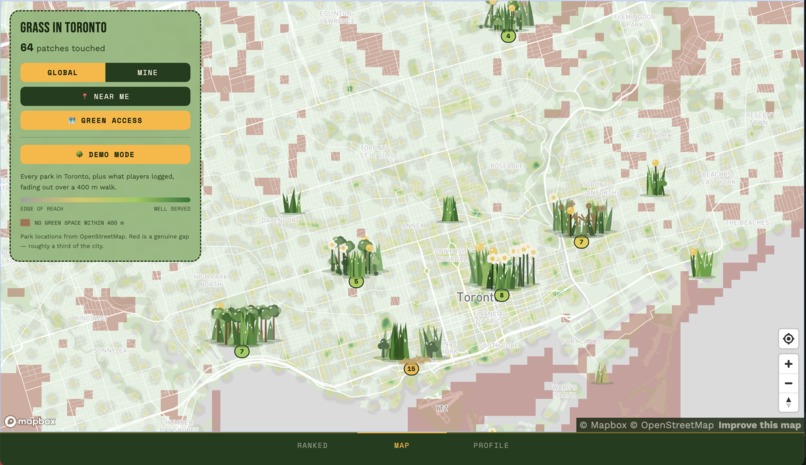
Task: Open the PROFILE tab
Action: (x=491, y=445)
